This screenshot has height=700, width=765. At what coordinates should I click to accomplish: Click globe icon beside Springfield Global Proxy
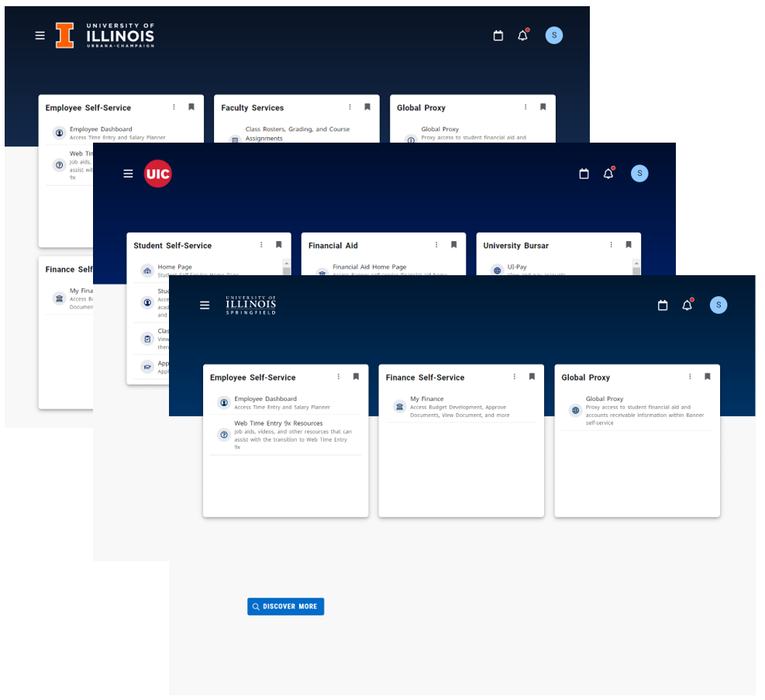click(575, 411)
